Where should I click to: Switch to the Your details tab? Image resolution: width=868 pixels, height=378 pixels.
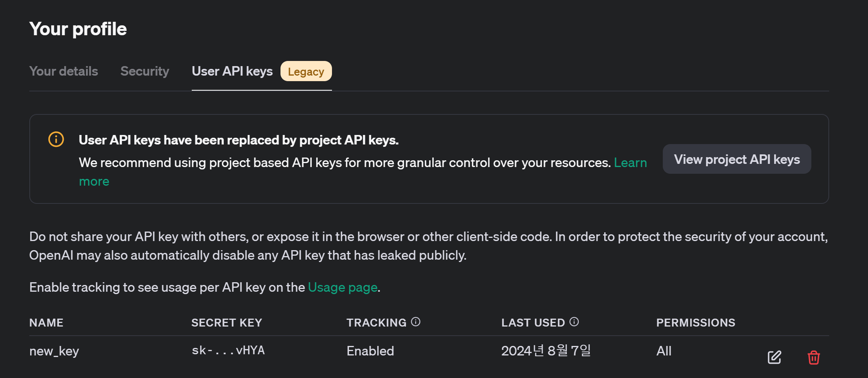pos(64,71)
